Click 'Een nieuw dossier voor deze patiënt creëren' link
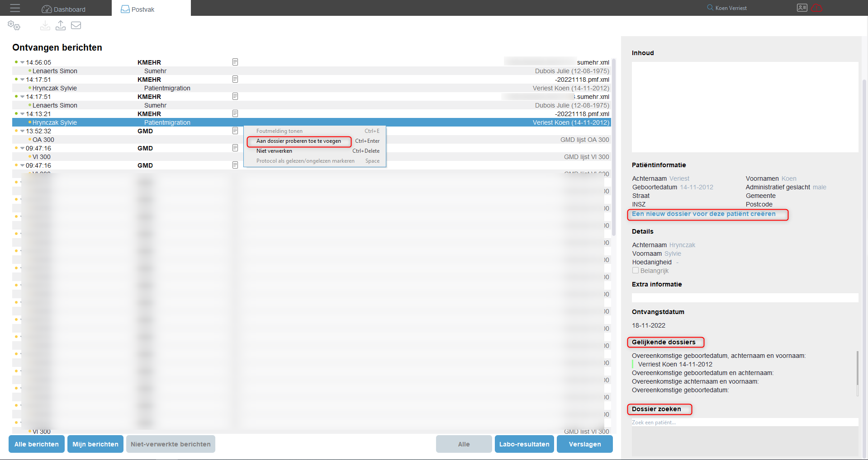This screenshot has width=868, height=460. [703, 214]
